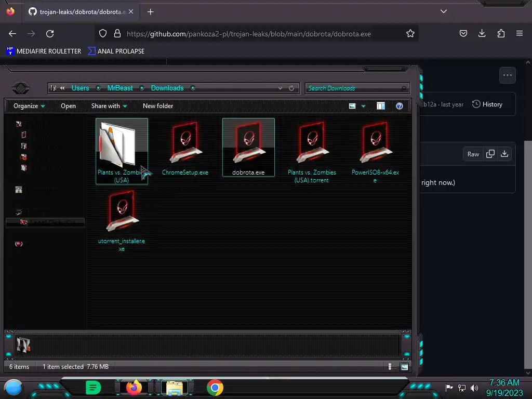Bookmark this page with the star icon
Screen dimensions: 532x399
pos(410,34)
